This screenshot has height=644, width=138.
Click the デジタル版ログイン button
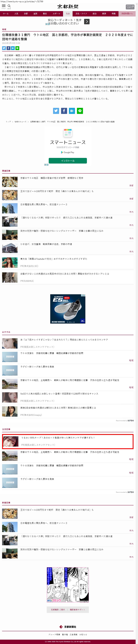tap(130, 7)
